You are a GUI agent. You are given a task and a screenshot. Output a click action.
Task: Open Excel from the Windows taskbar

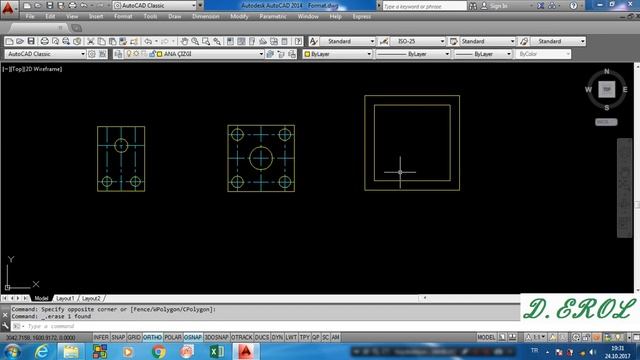click(x=217, y=351)
